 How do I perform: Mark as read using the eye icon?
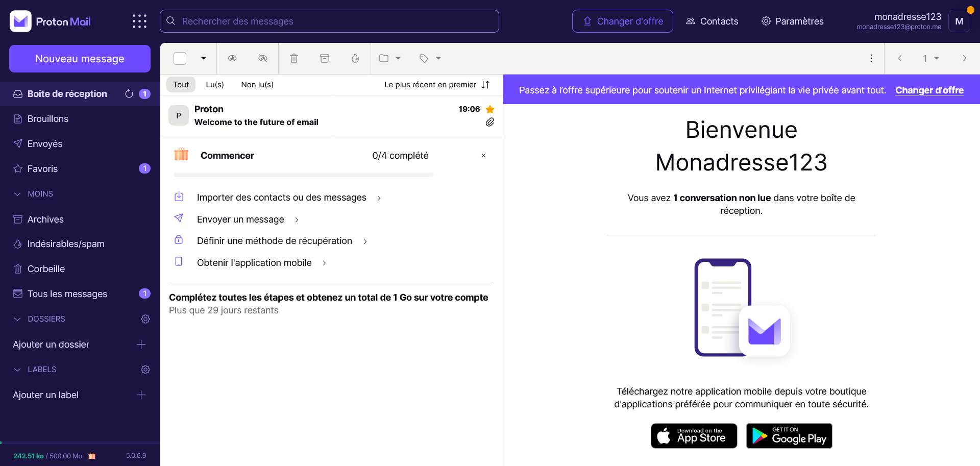click(x=232, y=58)
